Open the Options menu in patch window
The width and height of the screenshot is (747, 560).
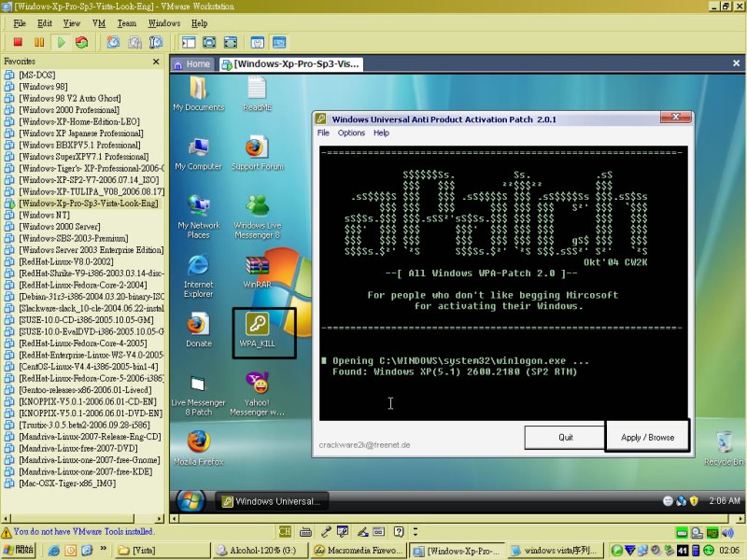351,133
